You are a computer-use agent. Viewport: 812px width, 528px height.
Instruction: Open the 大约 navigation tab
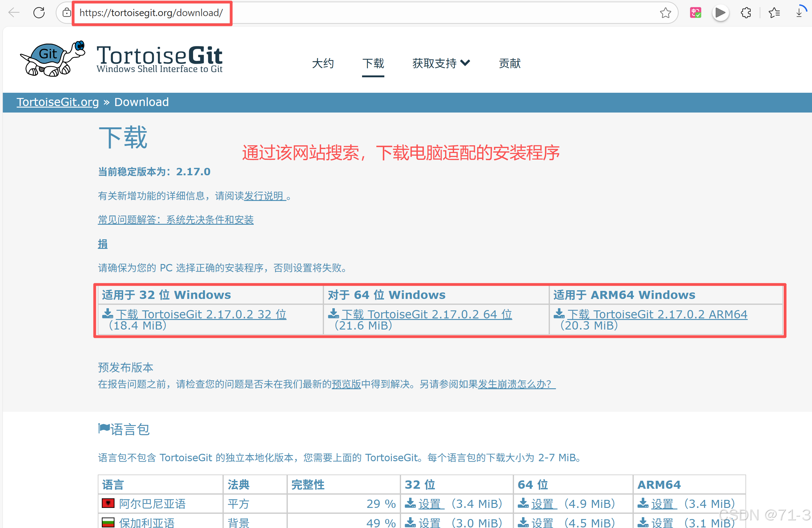323,63
